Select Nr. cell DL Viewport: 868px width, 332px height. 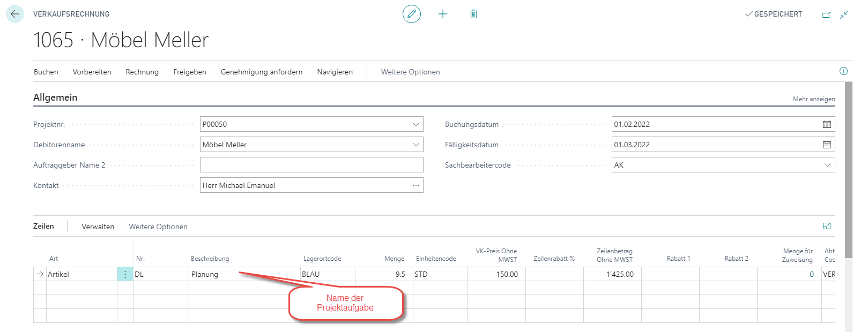(160, 274)
